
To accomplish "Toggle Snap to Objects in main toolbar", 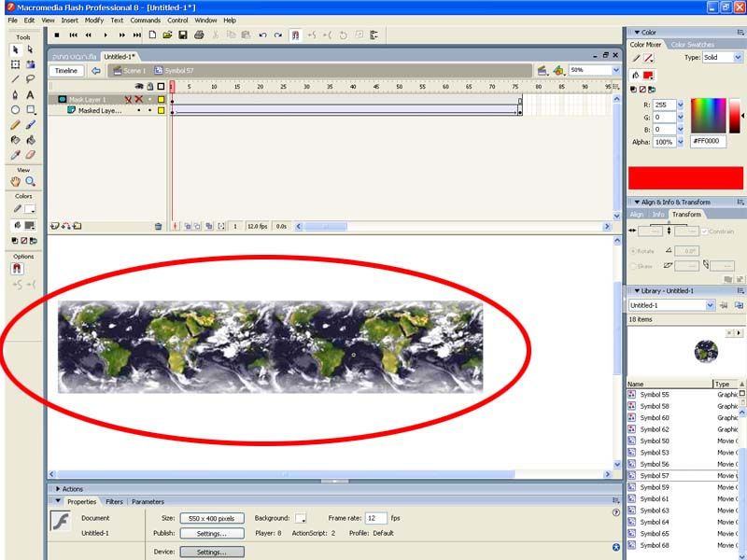I will (295, 35).
